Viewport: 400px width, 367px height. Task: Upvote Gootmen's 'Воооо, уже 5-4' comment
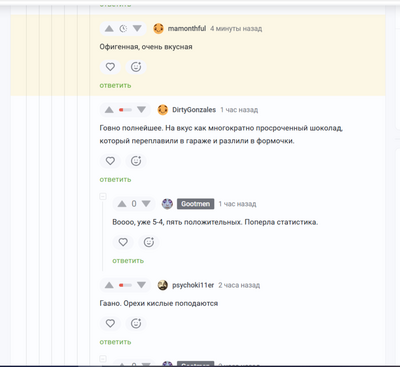tap(122, 204)
